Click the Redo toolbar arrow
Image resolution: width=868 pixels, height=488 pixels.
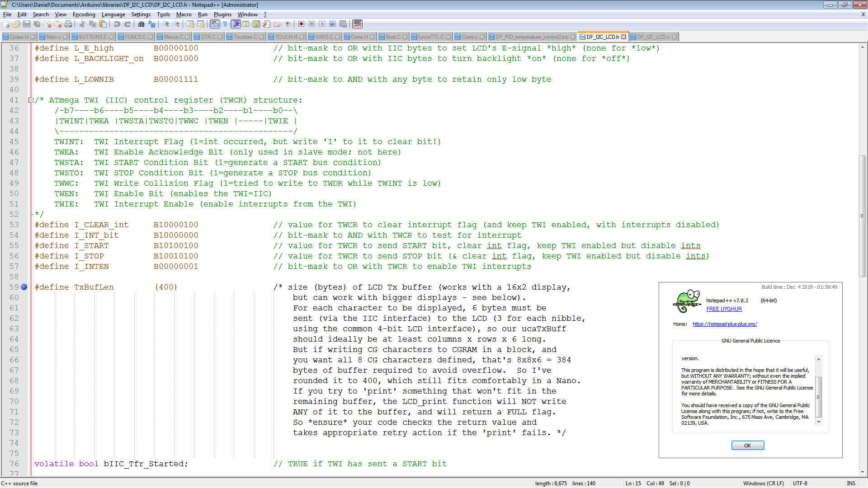[127, 24]
